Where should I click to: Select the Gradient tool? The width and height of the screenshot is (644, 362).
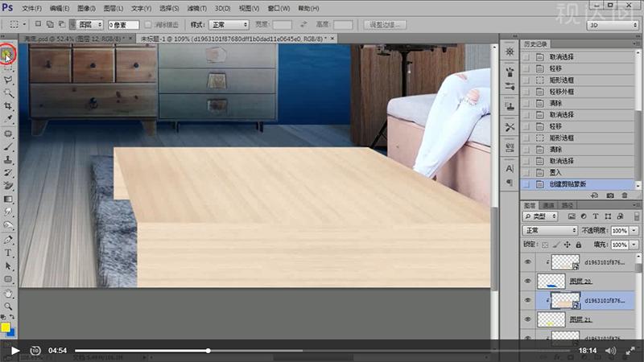click(x=8, y=199)
